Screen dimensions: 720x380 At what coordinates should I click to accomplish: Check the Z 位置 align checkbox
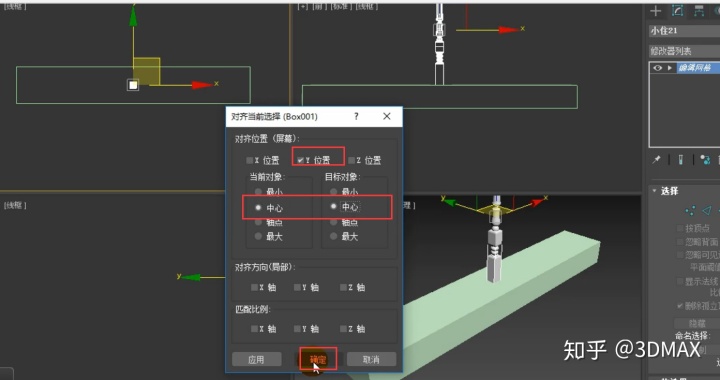[x=352, y=160]
